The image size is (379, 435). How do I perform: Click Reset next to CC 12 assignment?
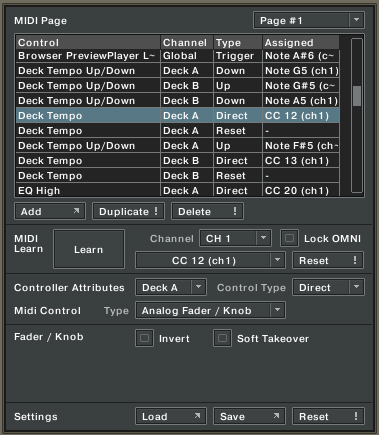pos(328,260)
